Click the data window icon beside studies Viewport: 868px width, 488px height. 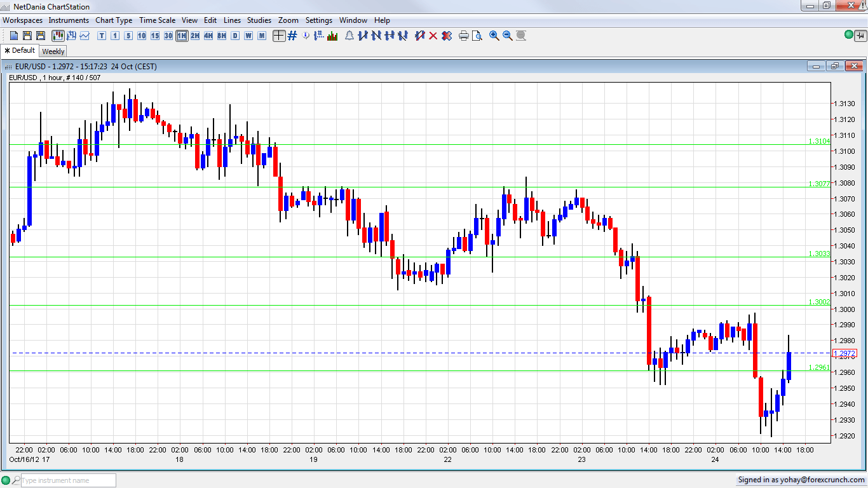319,36
